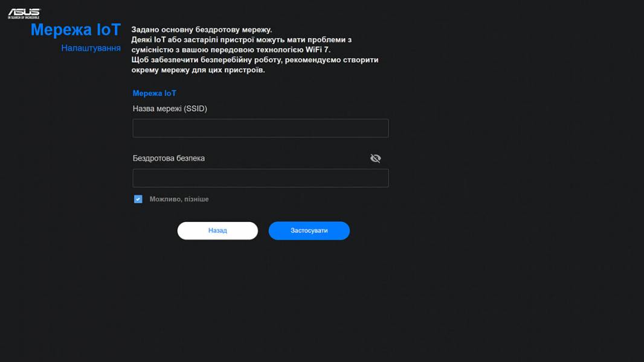Click the word Назад inside white button
The height and width of the screenshot is (362, 644).
pos(217,231)
